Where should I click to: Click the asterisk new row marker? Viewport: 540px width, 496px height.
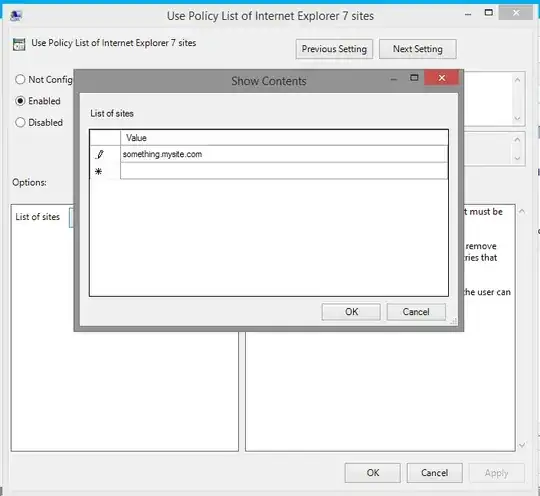click(x=98, y=171)
